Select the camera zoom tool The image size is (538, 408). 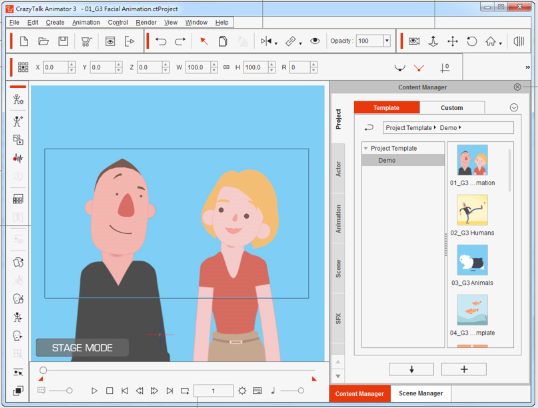pyautogui.click(x=433, y=42)
